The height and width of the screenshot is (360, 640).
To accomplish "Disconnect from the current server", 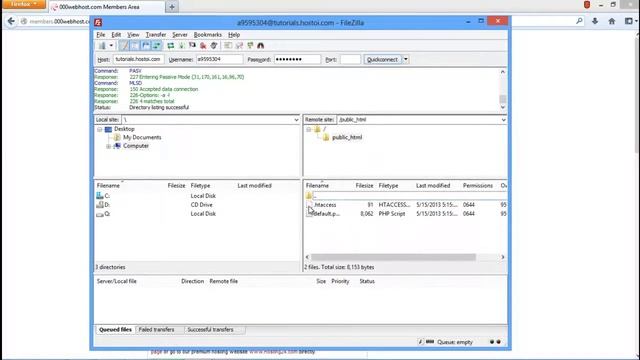I will (203, 46).
